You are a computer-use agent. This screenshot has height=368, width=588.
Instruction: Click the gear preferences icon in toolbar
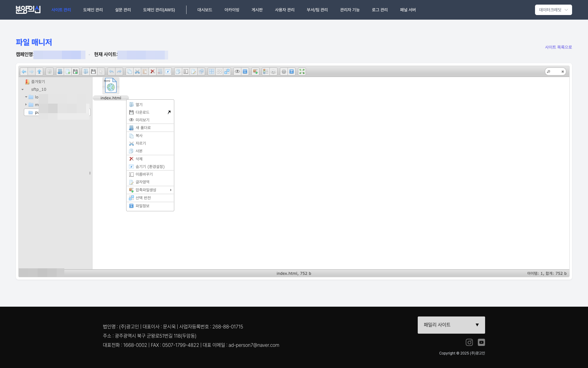284,71
